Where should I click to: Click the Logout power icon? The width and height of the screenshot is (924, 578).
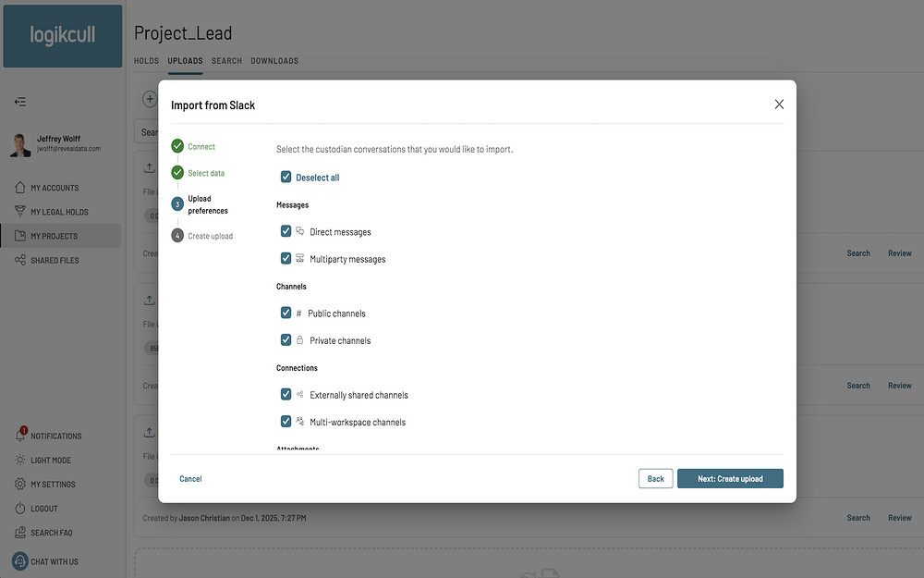tap(20, 508)
